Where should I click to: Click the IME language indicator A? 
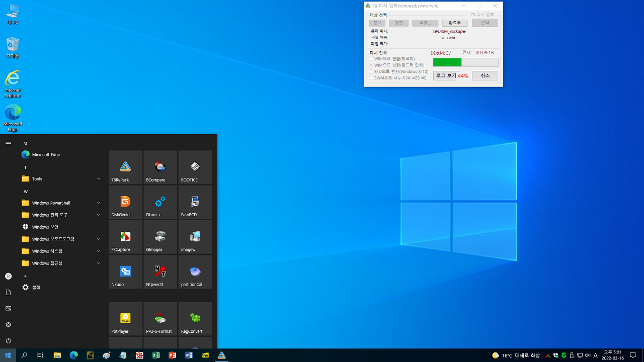[x=596, y=355]
